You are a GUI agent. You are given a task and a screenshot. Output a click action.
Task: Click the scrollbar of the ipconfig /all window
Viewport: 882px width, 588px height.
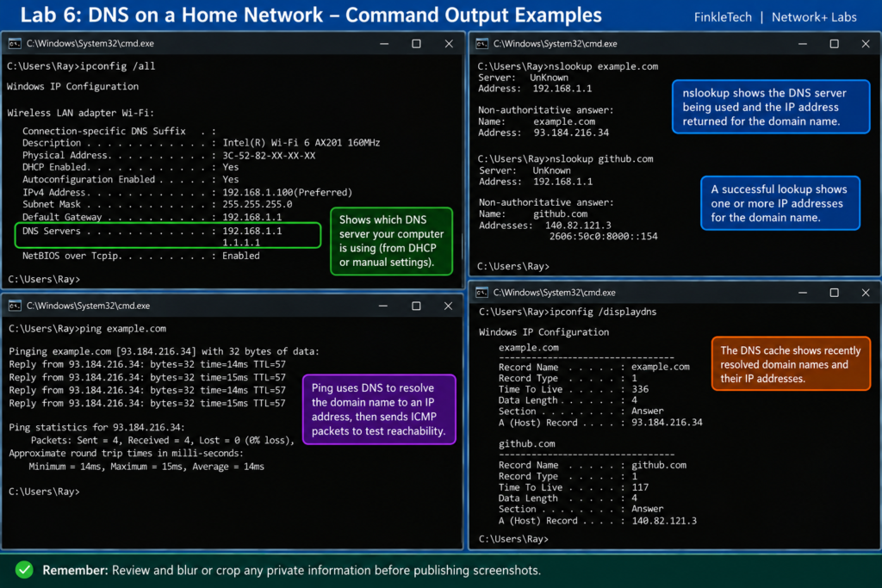click(463, 245)
